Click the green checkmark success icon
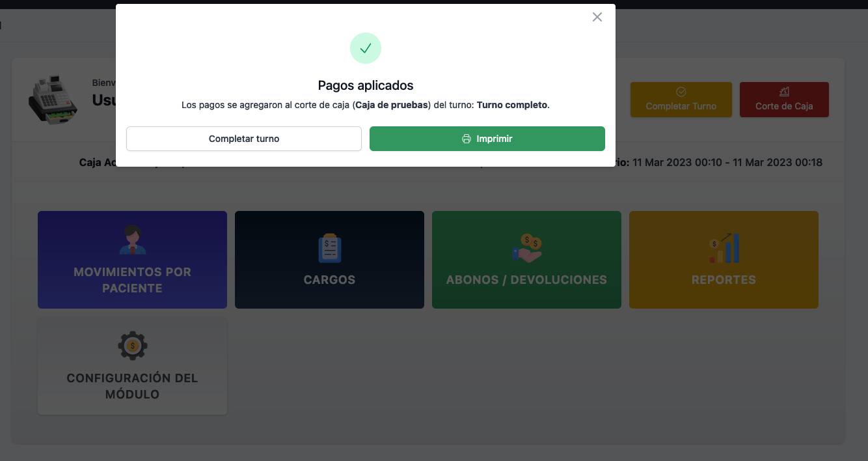The height and width of the screenshot is (461, 868). (365, 48)
